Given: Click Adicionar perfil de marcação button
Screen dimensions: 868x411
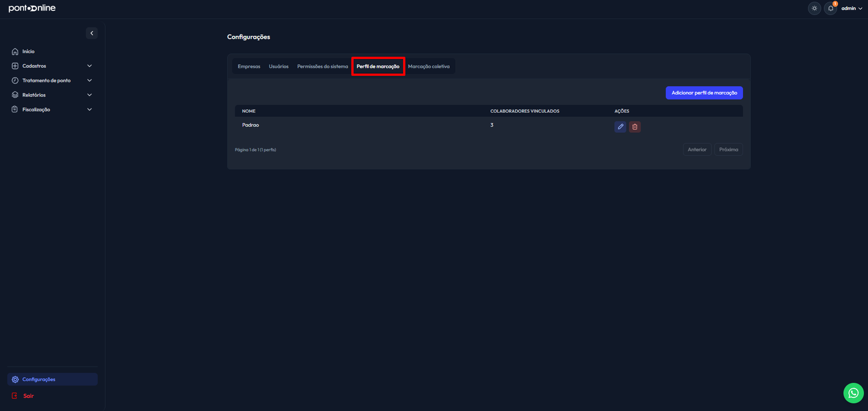Looking at the screenshot, I should (704, 93).
